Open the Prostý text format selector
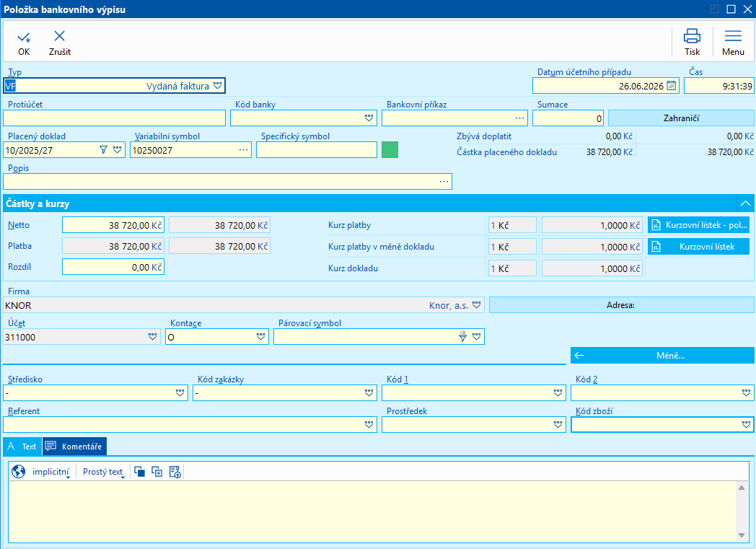 (x=103, y=472)
